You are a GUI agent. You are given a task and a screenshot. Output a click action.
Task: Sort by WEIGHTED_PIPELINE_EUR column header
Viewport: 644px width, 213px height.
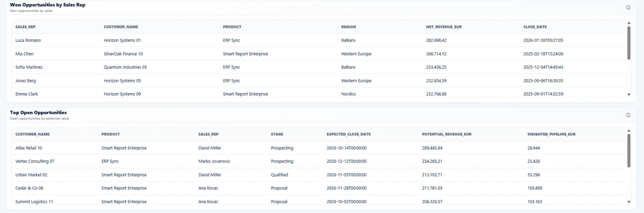[x=552, y=134]
